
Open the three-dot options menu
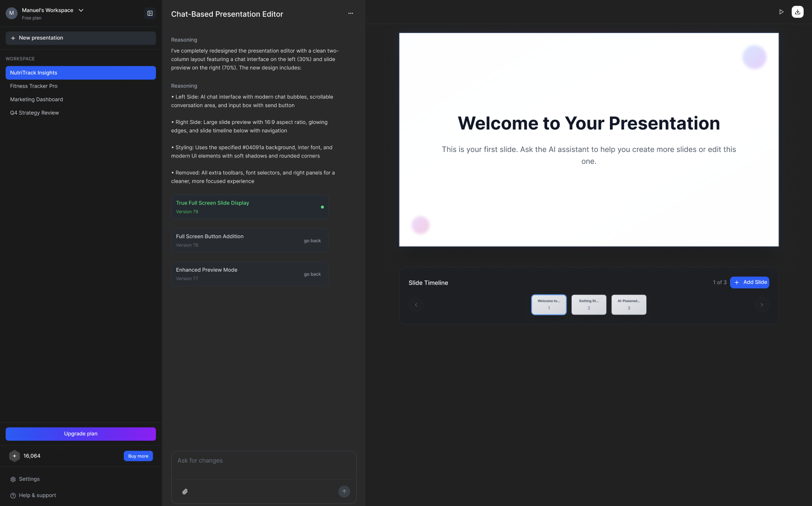coord(351,14)
